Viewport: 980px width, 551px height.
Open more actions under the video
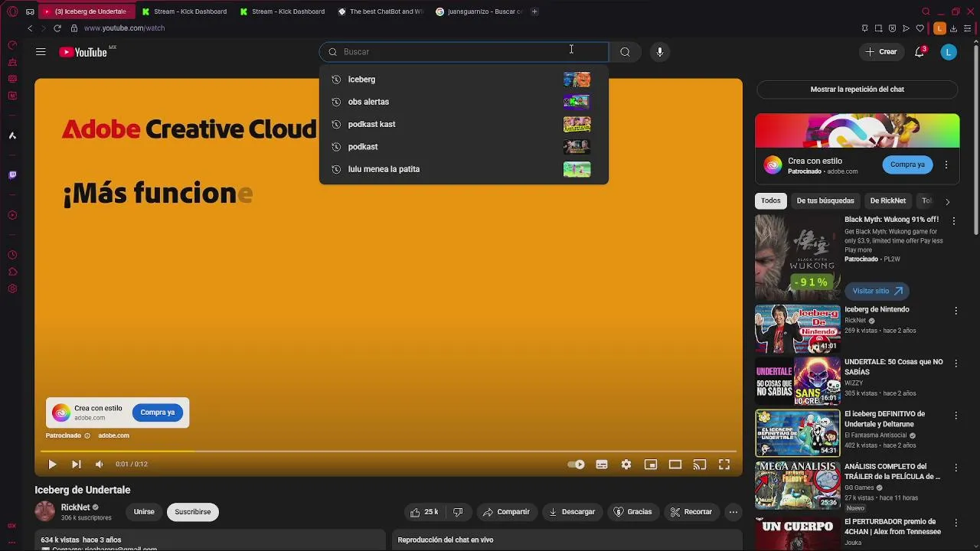click(733, 512)
